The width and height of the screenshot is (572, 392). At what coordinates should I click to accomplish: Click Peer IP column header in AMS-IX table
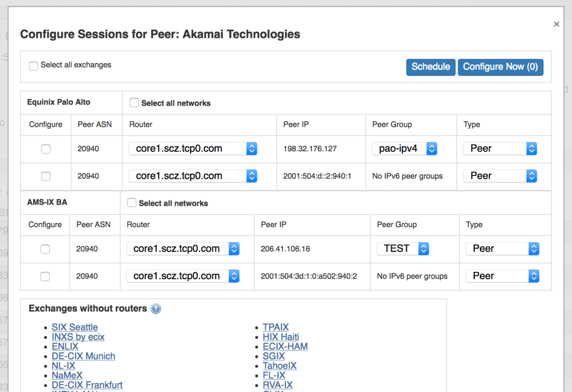(x=274, y=224)
